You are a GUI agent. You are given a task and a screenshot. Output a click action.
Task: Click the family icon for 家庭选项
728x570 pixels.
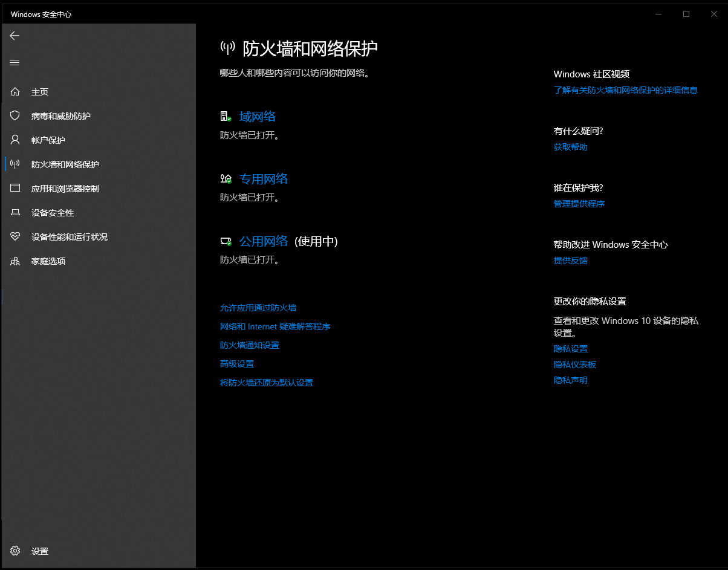pos(15,261)
